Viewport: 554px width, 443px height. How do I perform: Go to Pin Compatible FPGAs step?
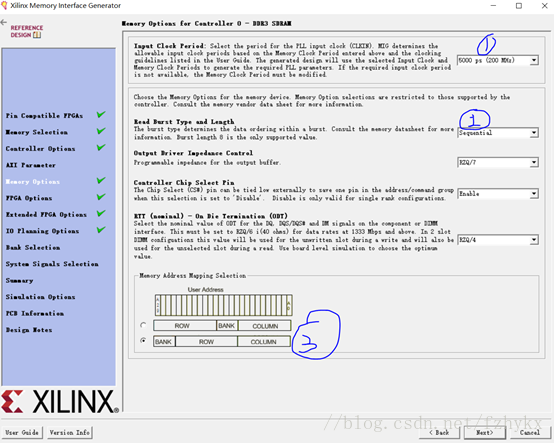[x=44, y=116]
